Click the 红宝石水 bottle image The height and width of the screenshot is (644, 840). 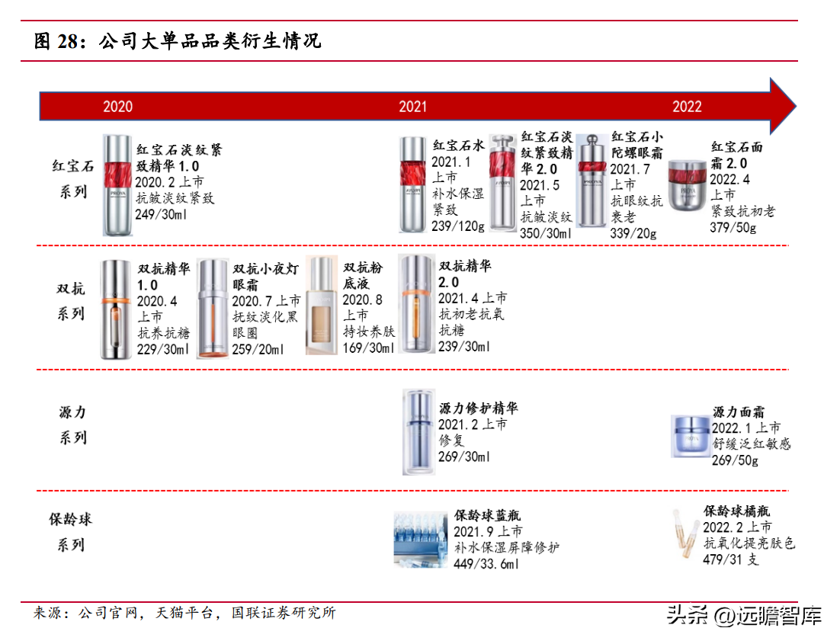pos(412,185)
